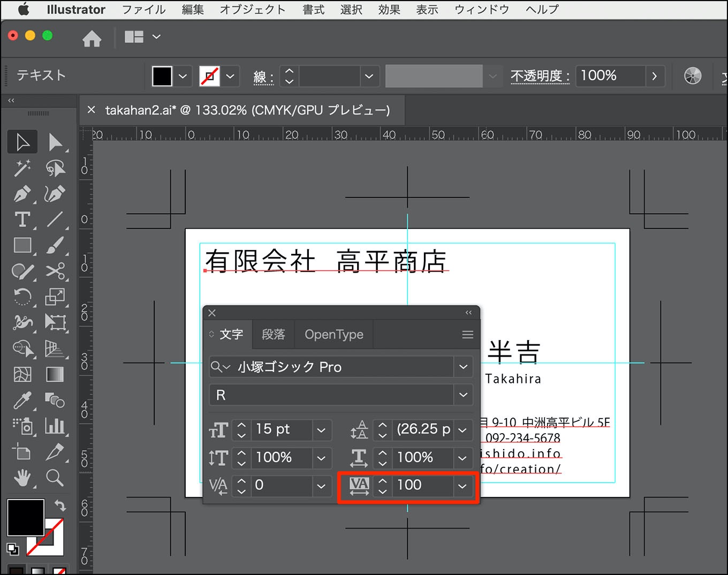728x575 pixels.
Task: Select the Perspective Grid tool
Action: click(x=55, y=349)
